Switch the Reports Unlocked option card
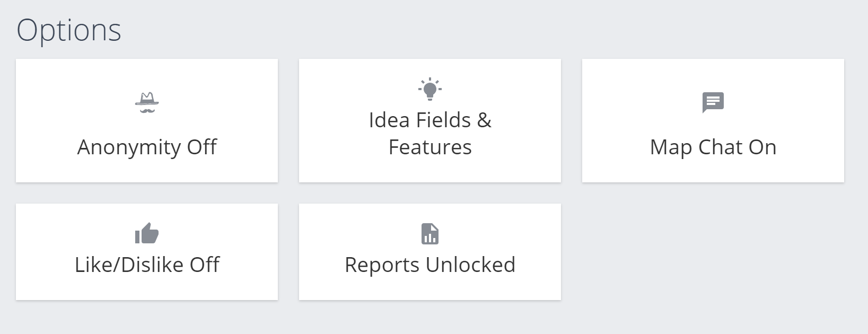Image resolution: width=868 pixels, height=334 pixels. pyautogui.click(x=430, y=252)
